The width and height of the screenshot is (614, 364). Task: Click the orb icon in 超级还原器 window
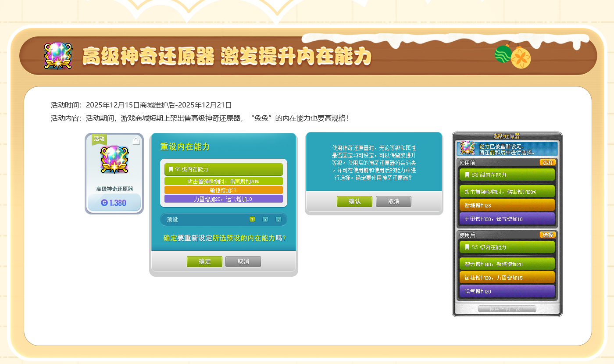tap(468, 148)
